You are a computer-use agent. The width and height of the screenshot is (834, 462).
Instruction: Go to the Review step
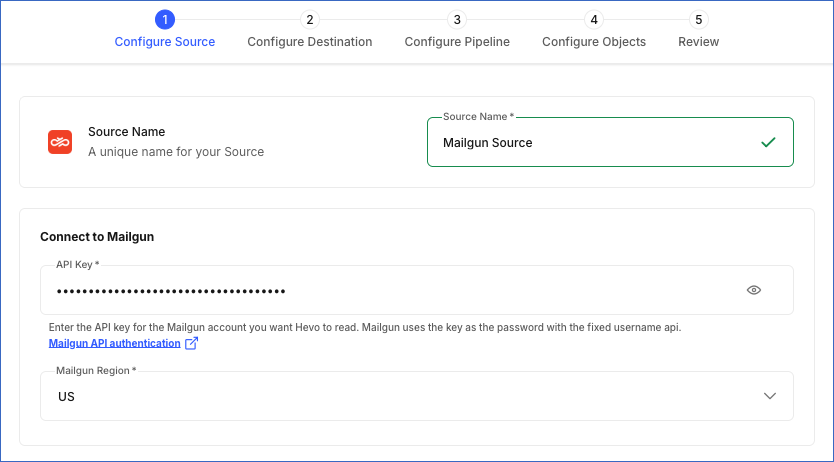point(698,41)
